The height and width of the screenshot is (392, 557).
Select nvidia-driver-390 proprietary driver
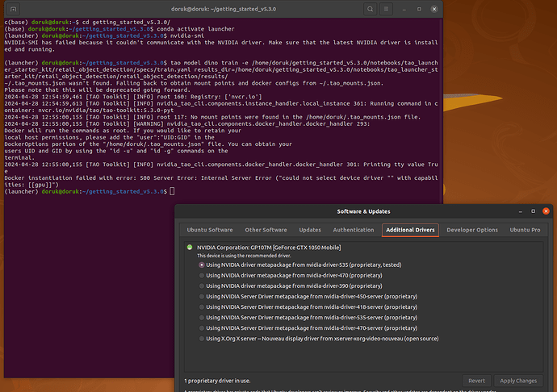[x=291, y=286]
